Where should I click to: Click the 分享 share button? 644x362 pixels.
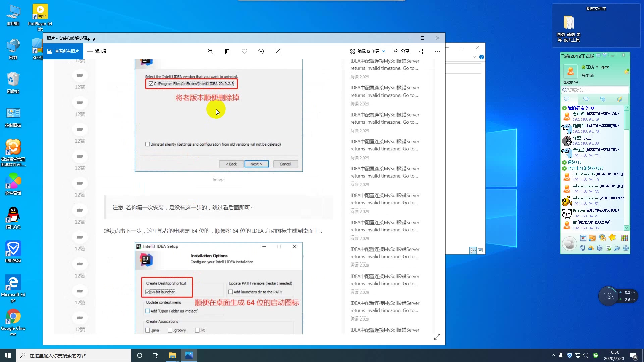(x=401, y=51)
